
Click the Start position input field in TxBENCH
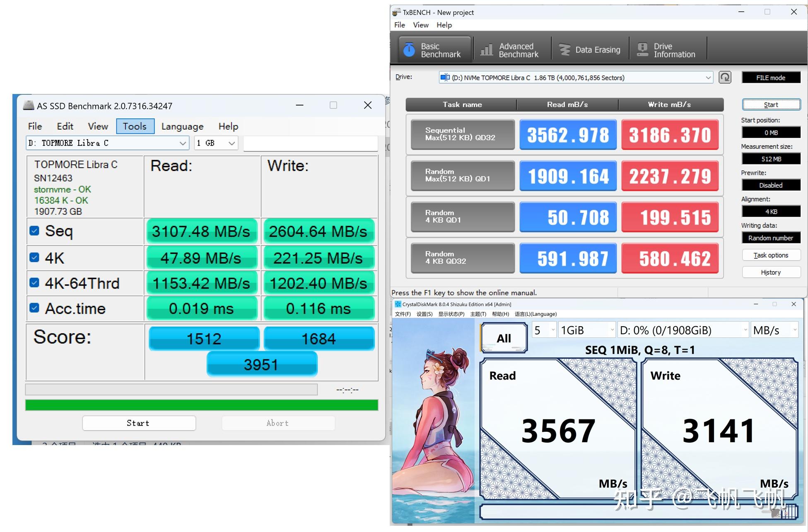click(769, 132)
